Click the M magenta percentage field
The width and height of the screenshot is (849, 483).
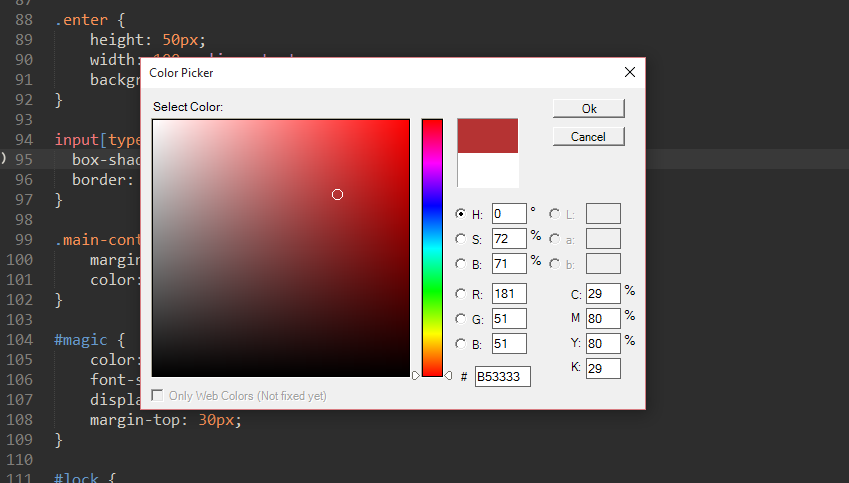pyautogui.click(x=603, y=318)
